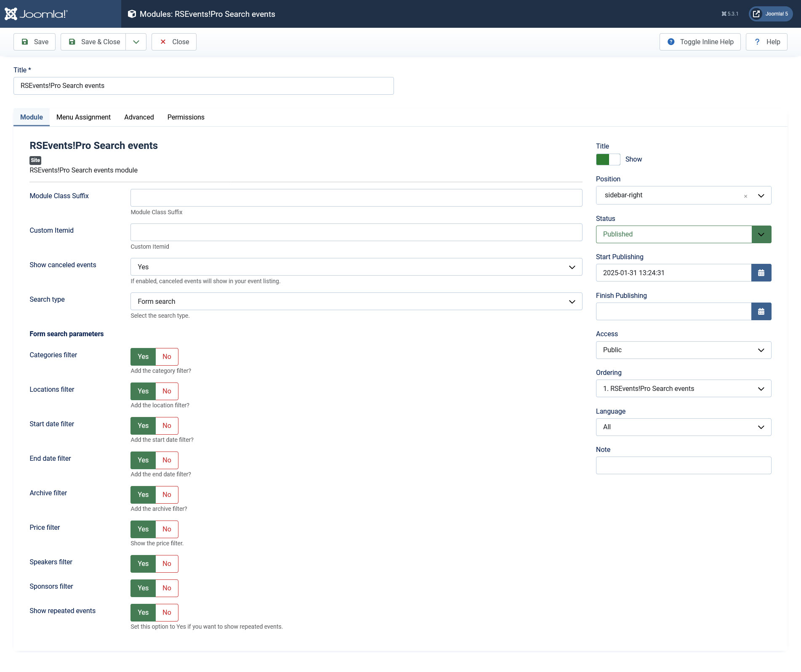The width and height of the screenshot is (801, 672).
Task: Click the Site badge label
Action: pos(35,160)
